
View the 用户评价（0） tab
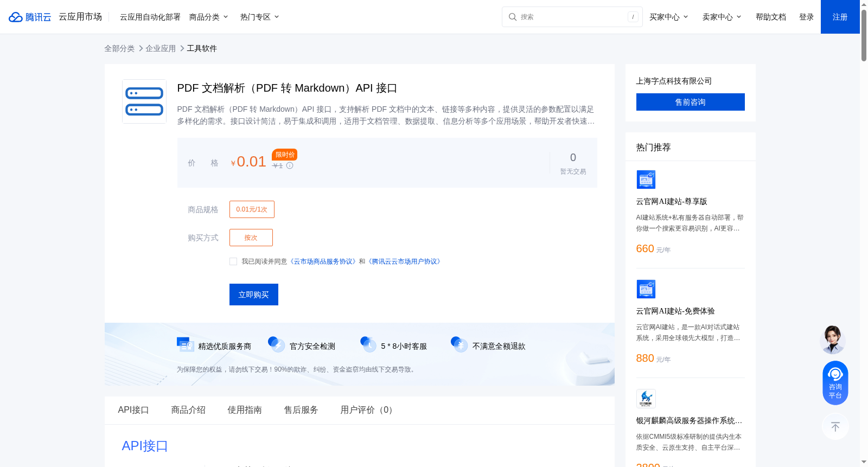[368, 410]
